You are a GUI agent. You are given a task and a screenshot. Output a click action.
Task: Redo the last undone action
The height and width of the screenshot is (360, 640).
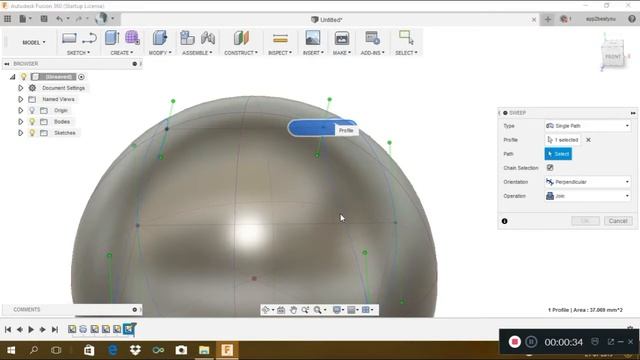[x=79, y=19]
